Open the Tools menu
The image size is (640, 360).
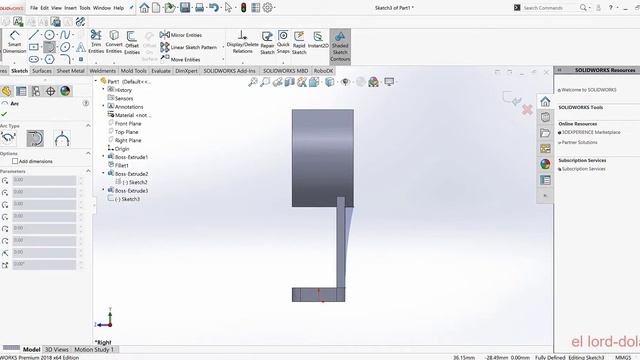pyautogui.click(x=84, y=8)
